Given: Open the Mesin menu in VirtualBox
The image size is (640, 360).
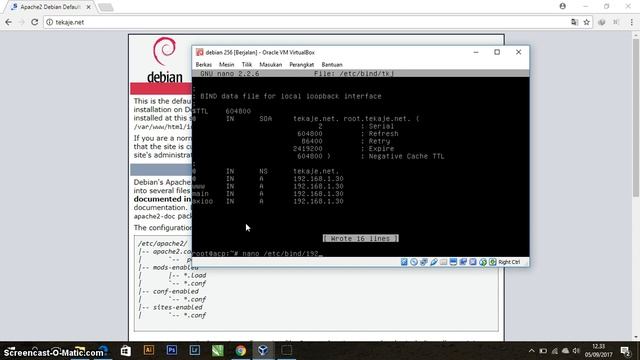Looking at the screenshot, I should click(227, 64).
